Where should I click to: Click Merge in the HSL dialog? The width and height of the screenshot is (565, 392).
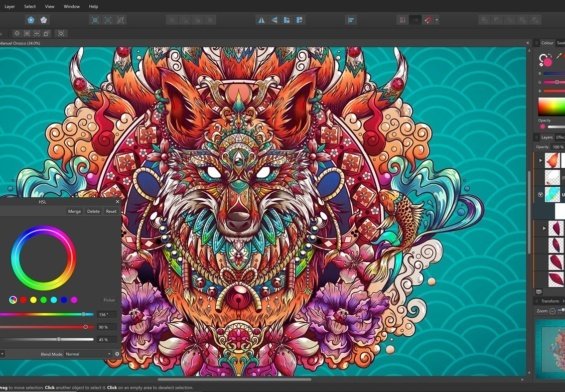(74, 211)
